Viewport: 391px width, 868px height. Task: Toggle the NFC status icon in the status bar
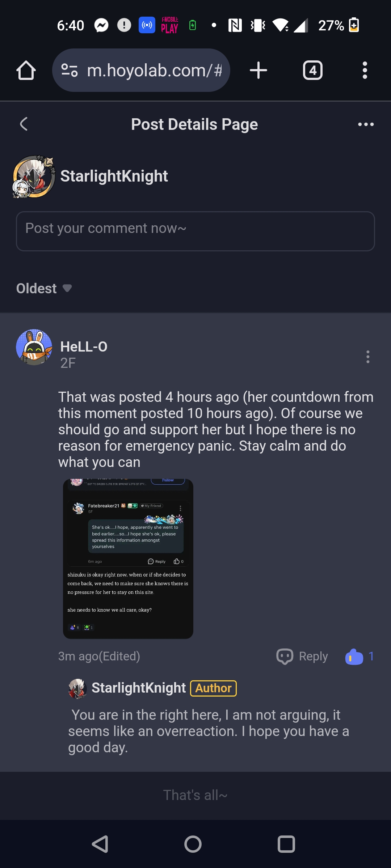click(x=235, y=25)
